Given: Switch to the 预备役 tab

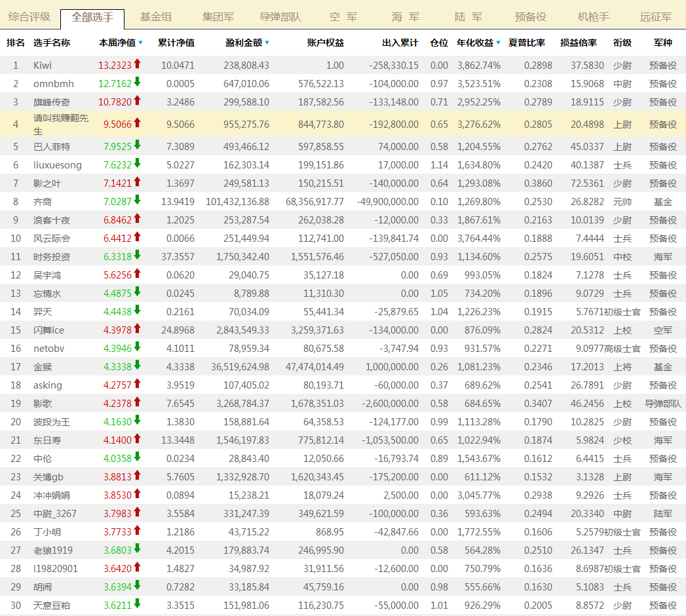Looking at the screenshot, I should (x=531, y=17).
